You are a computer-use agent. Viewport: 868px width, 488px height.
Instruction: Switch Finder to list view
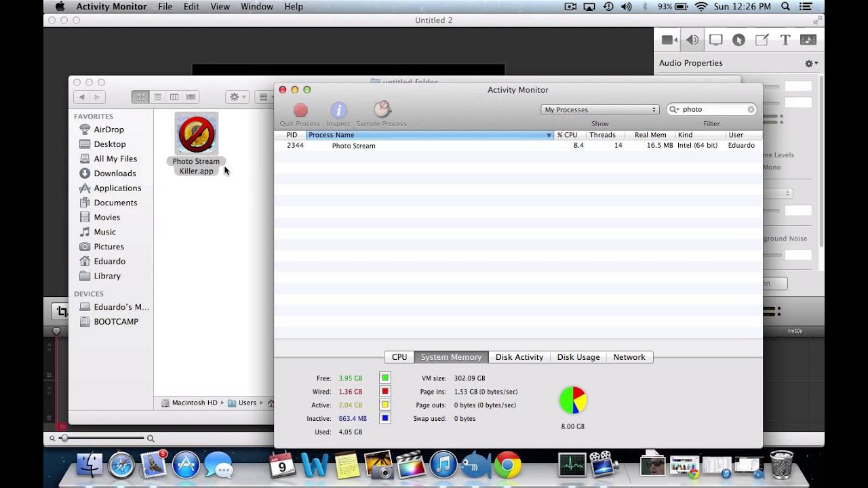pyautogui.click(x=157, y=97)
